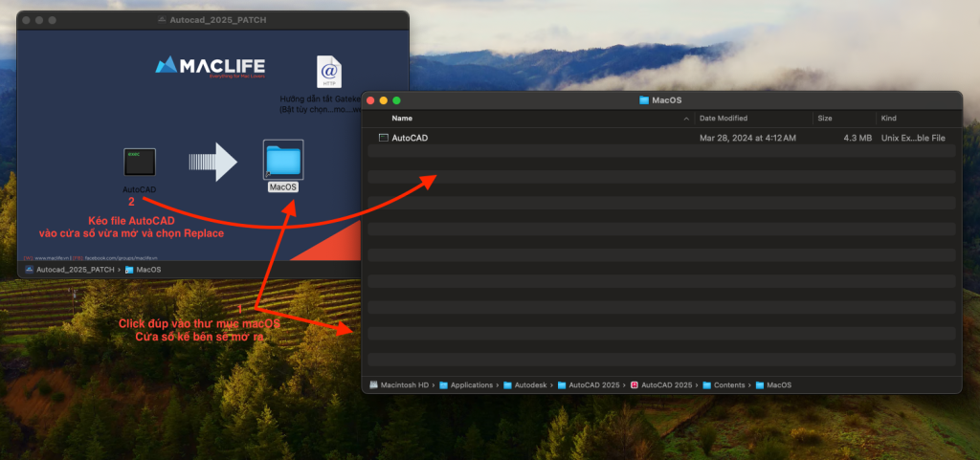Sort list by Kind column header

coord(889,118)
